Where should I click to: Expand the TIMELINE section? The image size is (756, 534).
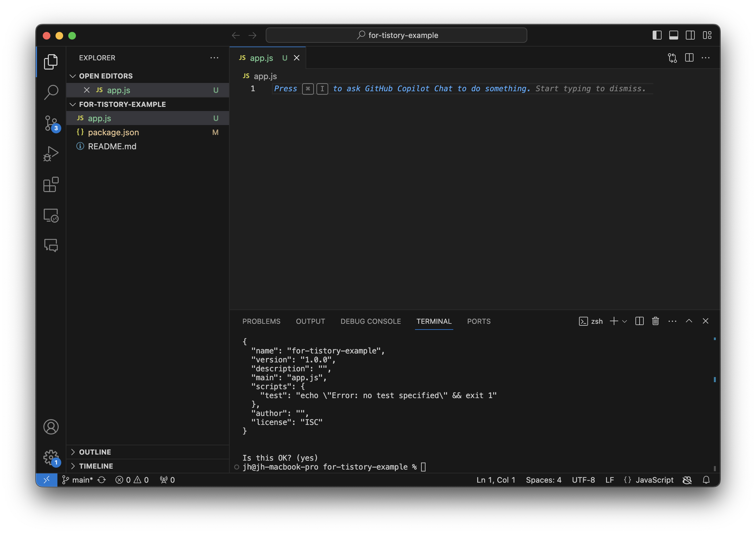pyautogui.click(x=96, y=466)
